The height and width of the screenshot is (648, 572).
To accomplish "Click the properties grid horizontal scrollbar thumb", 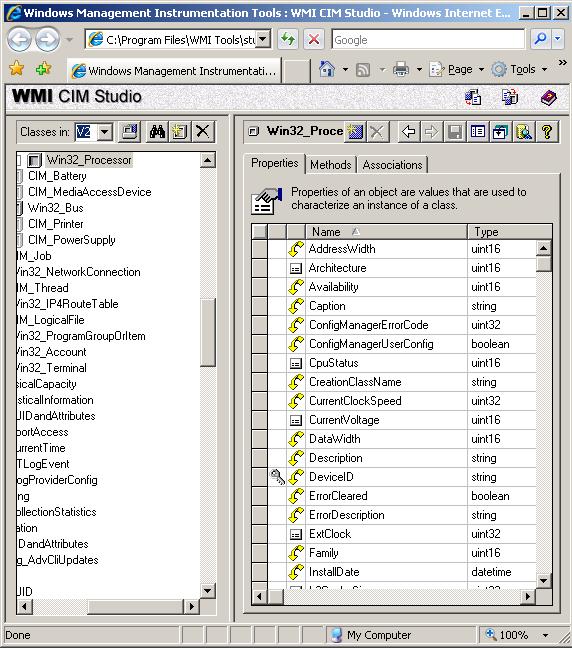I will (275, 596).
